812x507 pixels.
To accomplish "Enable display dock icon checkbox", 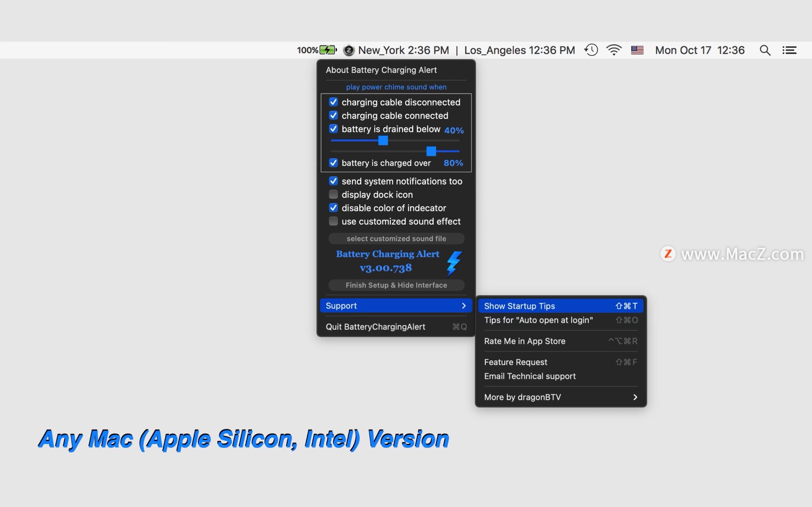I will tap(333, 195).
